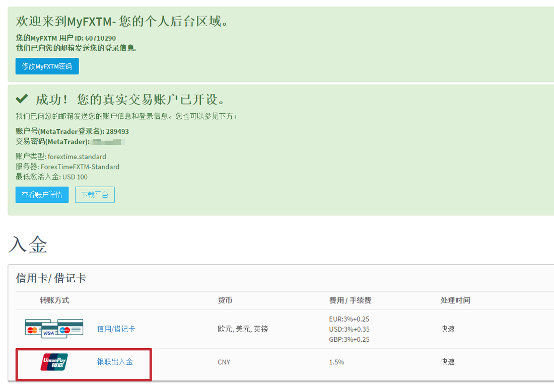
Task: Click the 欢迎来到MyFXTM welcome heading
Action: tap(122, 21)
